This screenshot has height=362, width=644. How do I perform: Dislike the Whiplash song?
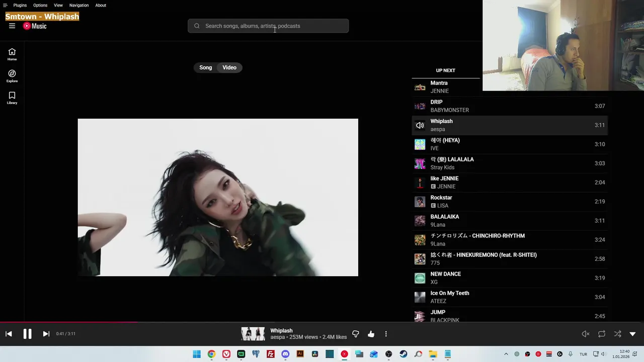(356, 334)
